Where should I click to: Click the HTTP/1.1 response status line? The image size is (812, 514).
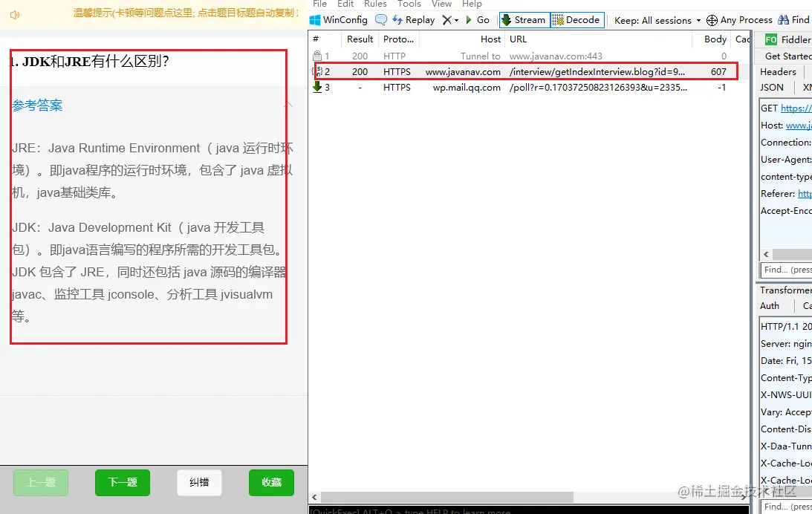click(785, 327)
